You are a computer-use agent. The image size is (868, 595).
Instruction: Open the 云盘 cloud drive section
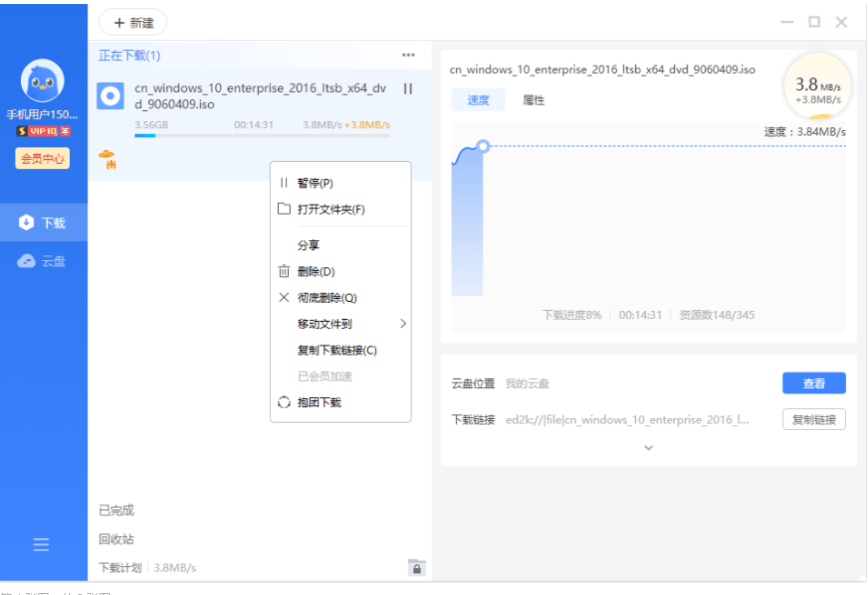(x=43, y=261)
